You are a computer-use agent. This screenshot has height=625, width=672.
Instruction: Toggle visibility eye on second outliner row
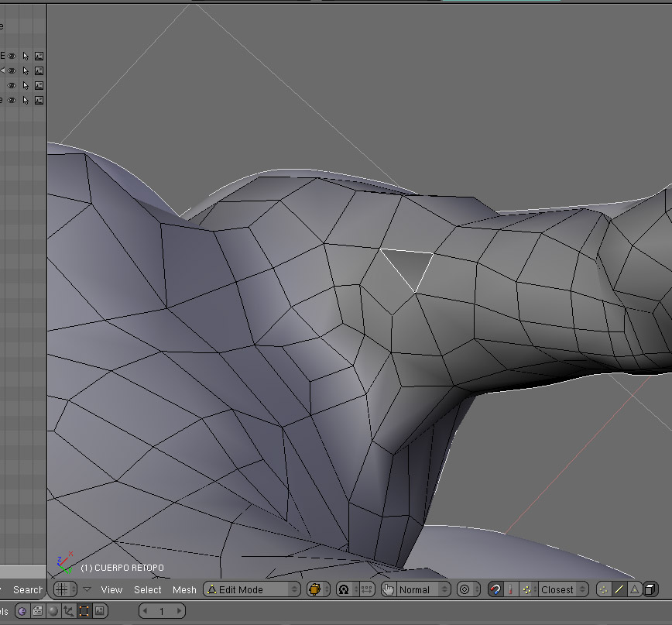[x=12, y=70]
